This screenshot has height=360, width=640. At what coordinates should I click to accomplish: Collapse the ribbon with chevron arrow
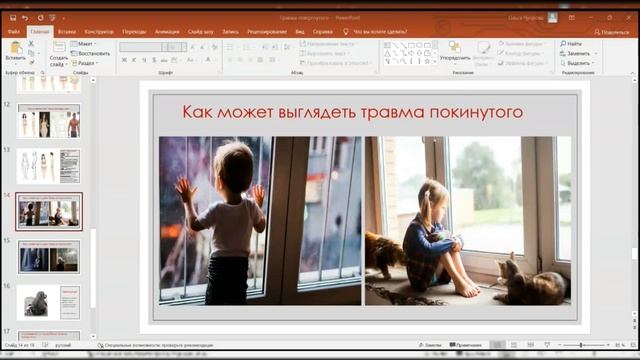(633, 73)
